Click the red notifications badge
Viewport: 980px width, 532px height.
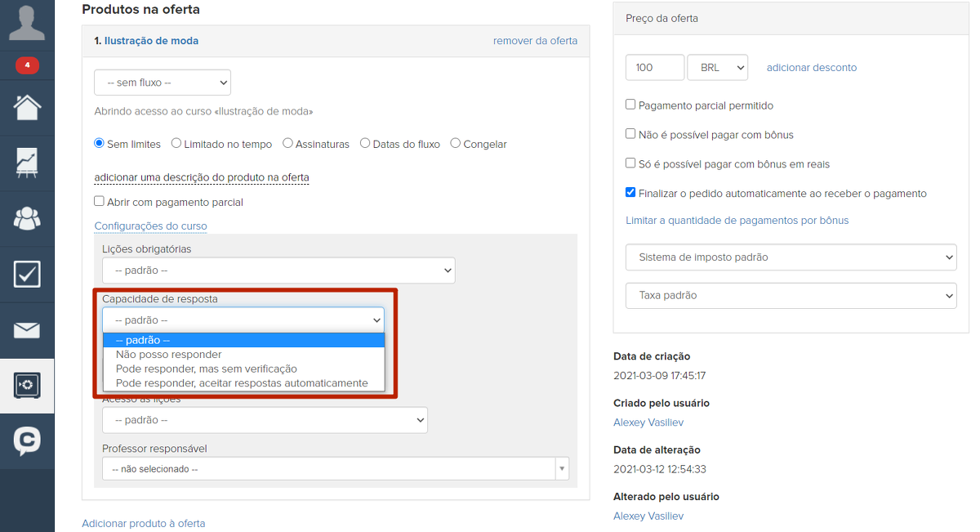click(x=27, y=65)
